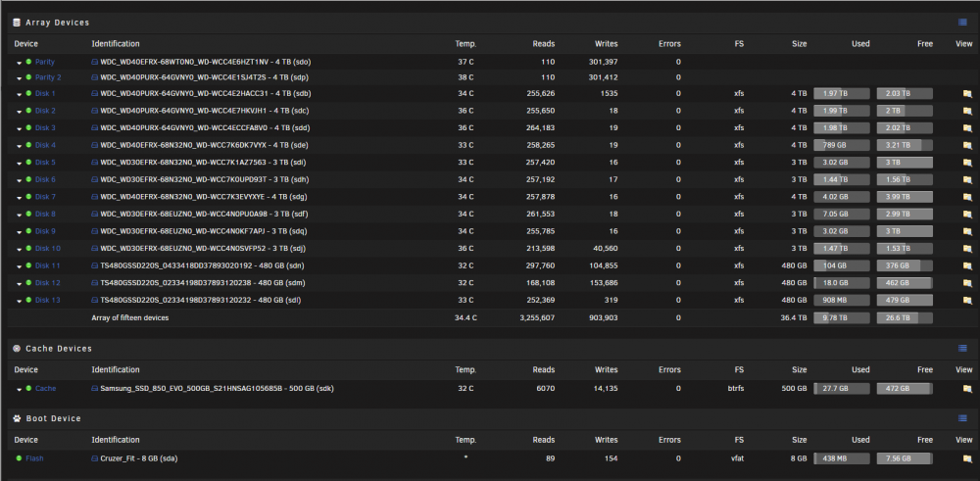The height and width of the screenshot is (481, 980).
Task: Click the Disk 8 browse folder icon
Action: coord(967,215)
